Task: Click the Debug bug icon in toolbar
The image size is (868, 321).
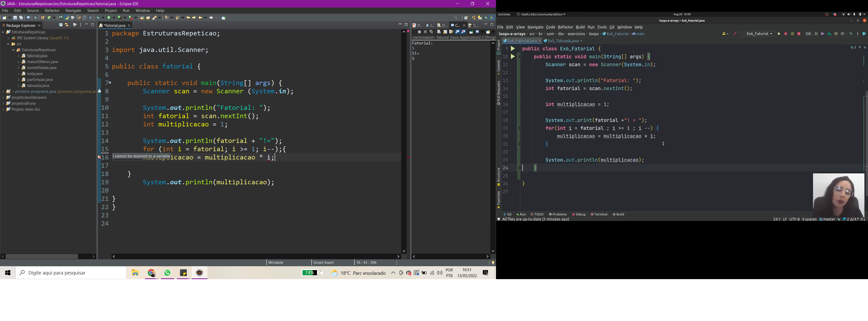Action: [x=98, y=18]
